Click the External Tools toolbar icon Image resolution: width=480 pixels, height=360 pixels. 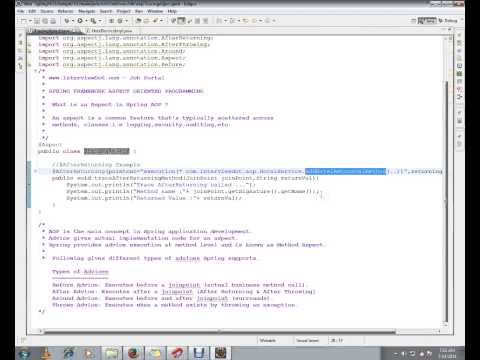tap(94, 21)
